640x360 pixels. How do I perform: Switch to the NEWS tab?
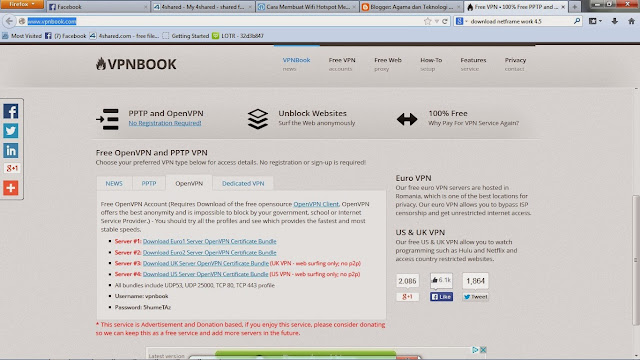(114, 183)
